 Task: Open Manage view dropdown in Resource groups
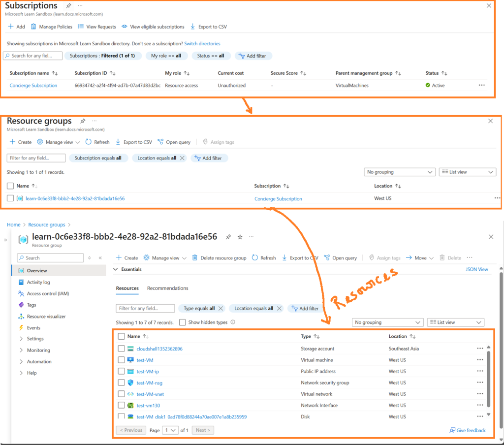[58, 142]
